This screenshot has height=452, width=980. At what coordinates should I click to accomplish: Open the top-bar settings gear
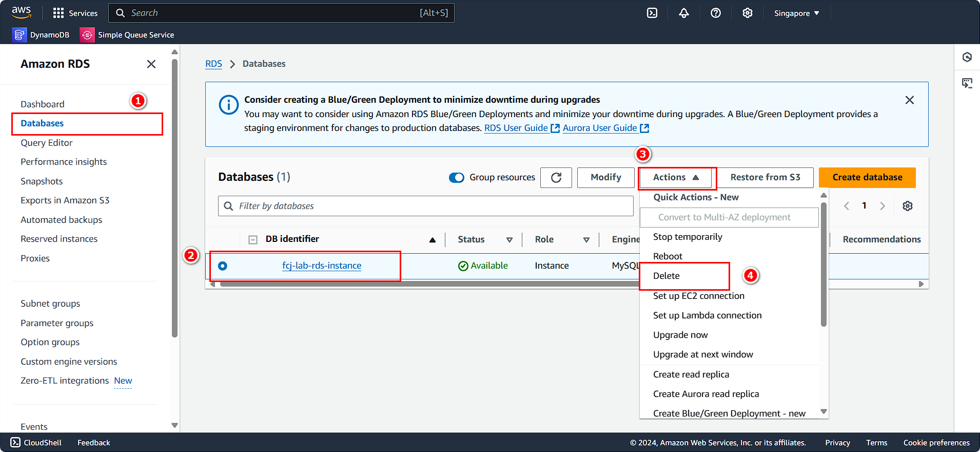pyautogui.click(x=748, y=13)
